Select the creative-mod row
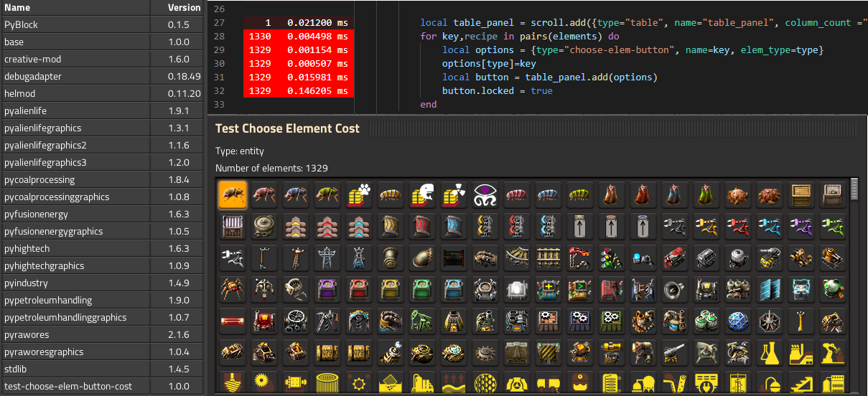Screen dimensions: 868x396 point(102,59)
